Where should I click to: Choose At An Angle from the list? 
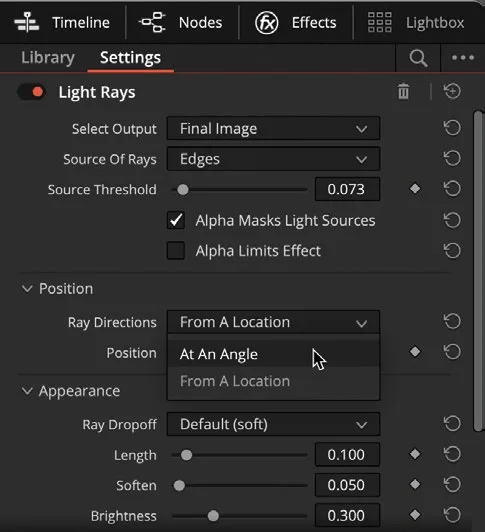[x=273, y=354]
